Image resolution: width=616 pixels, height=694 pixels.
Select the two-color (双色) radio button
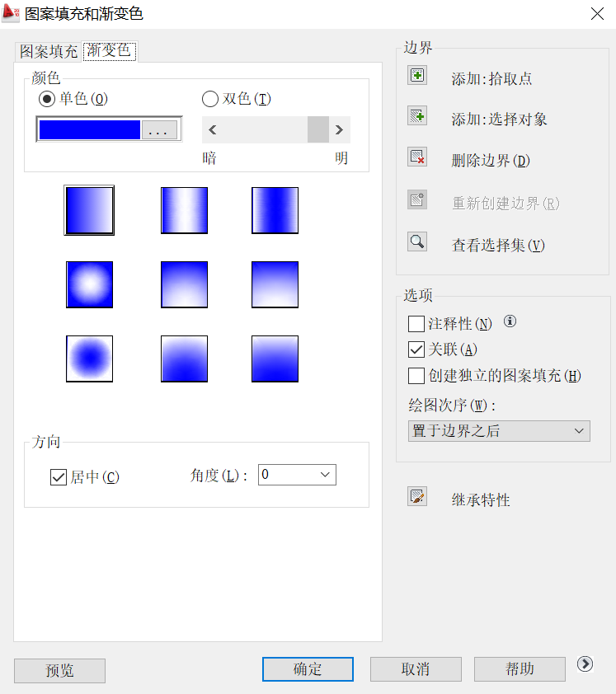210,99
